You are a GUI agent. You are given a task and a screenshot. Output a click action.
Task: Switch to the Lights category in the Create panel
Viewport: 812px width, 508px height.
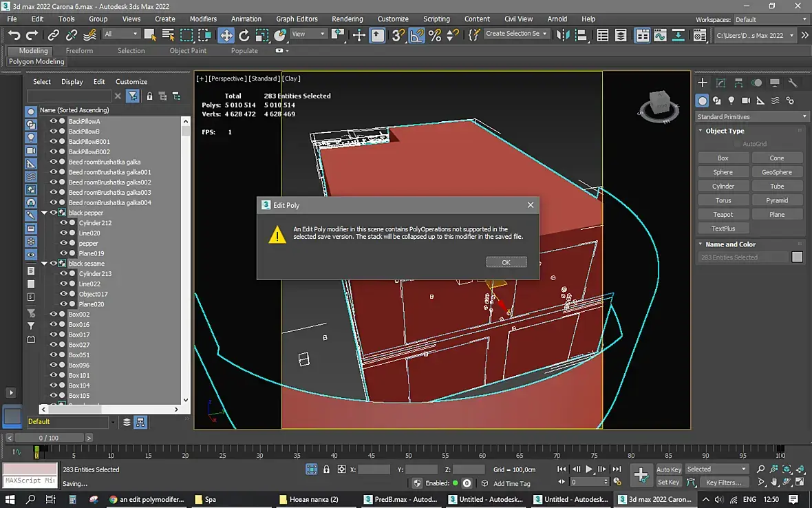tap(731, 100)
